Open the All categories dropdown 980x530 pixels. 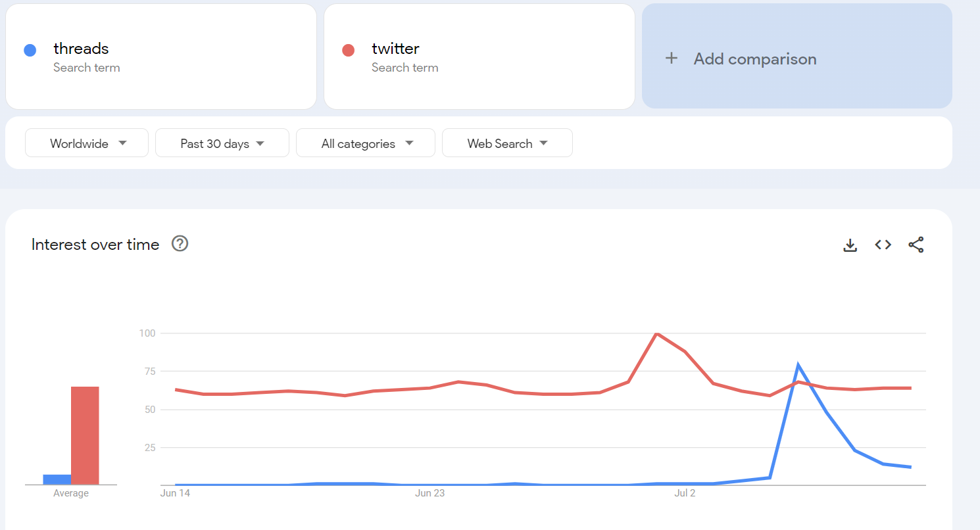coord(366,143)
